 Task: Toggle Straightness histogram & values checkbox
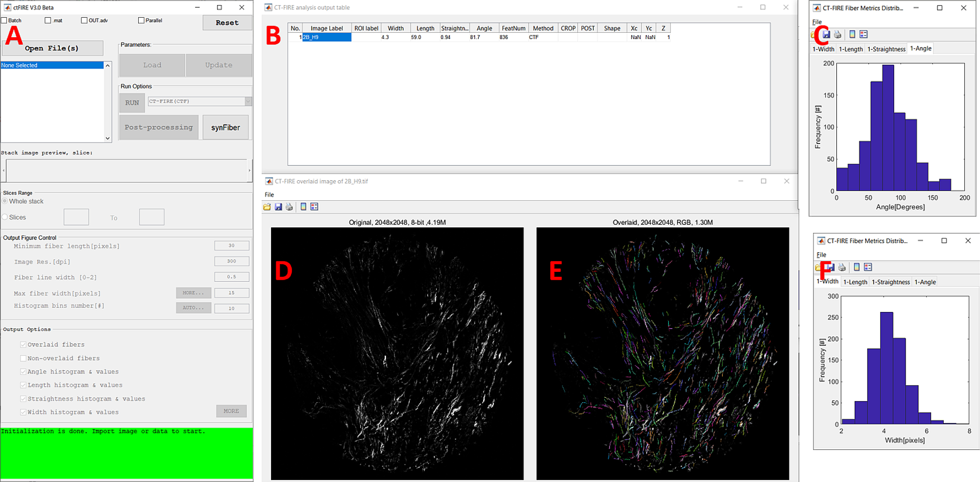tap(23, 399)
